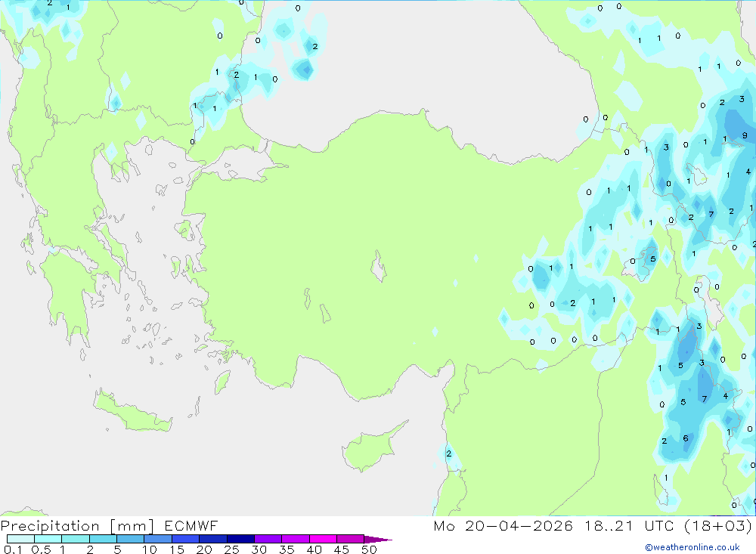Click the legend label 20
756x554 pixels.
coord(204,549)
